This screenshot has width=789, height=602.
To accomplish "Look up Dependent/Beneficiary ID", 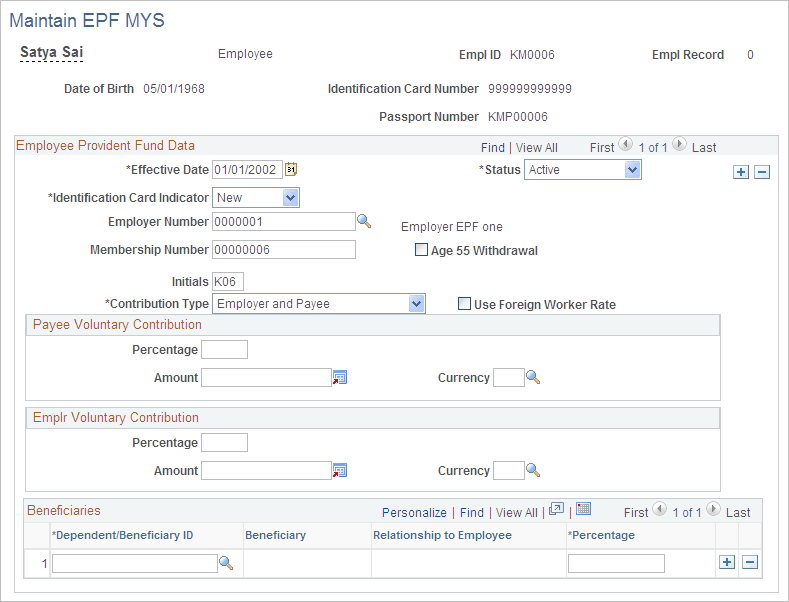I will [226, 563].
